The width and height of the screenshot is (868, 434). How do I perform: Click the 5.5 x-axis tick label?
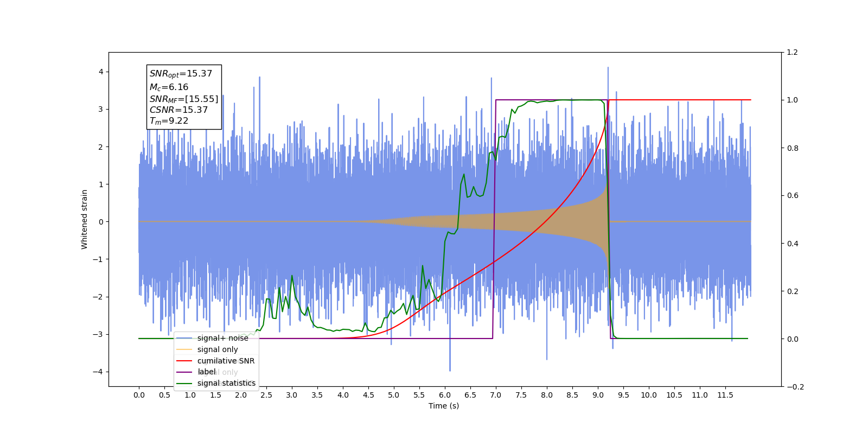pos(419,395)
